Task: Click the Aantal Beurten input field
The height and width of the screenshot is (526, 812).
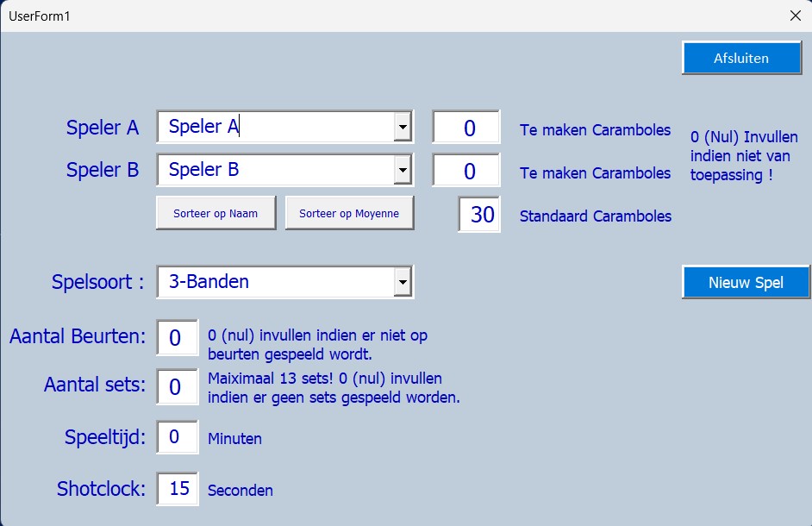Action: click(177, 337)
